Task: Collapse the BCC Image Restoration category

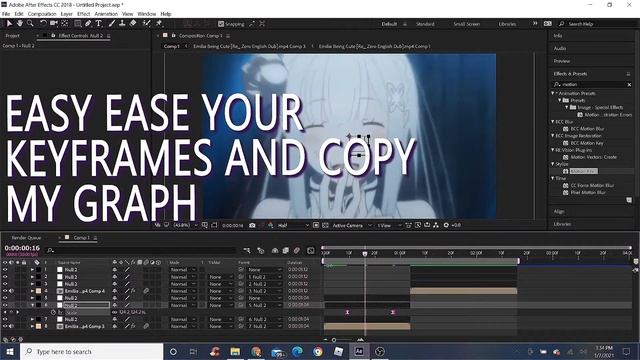Action: 553,136
